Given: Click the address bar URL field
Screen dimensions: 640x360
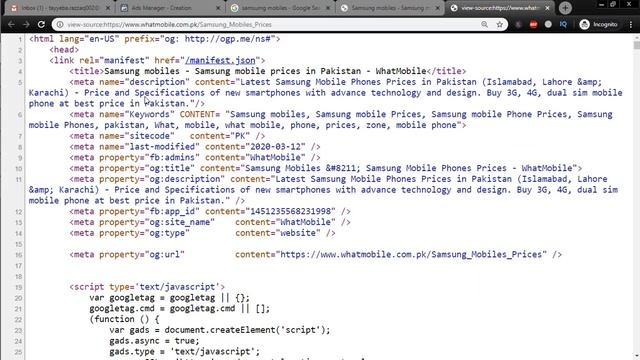Looking at the screenshot, I should (x=269, y=24).
